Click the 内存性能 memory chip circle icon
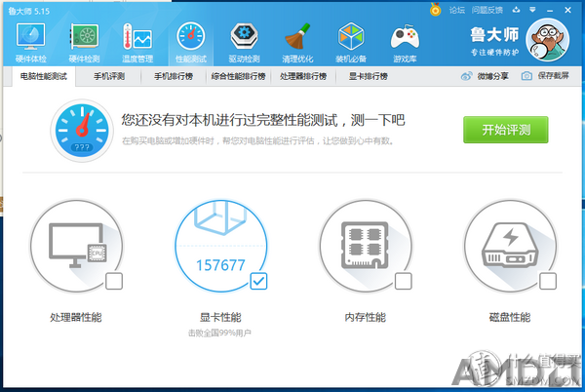This screenshot has width=585, height=392. (366, 246)
